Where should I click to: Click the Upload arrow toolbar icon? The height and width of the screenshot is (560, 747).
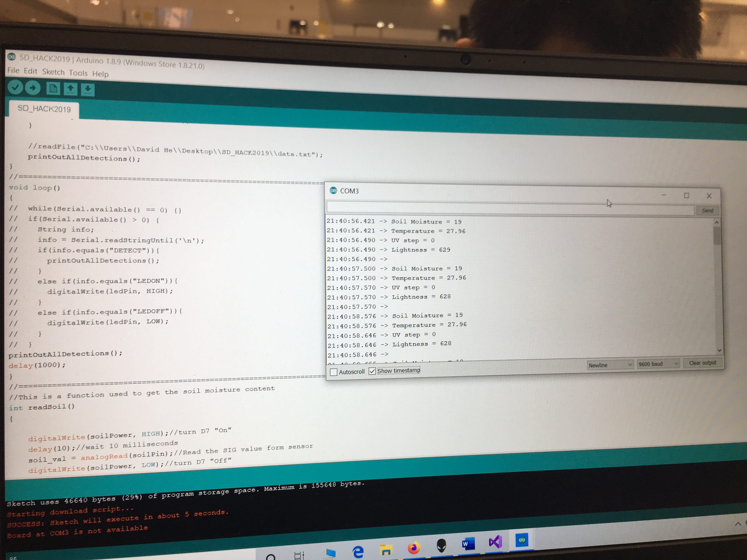point(33,88)
